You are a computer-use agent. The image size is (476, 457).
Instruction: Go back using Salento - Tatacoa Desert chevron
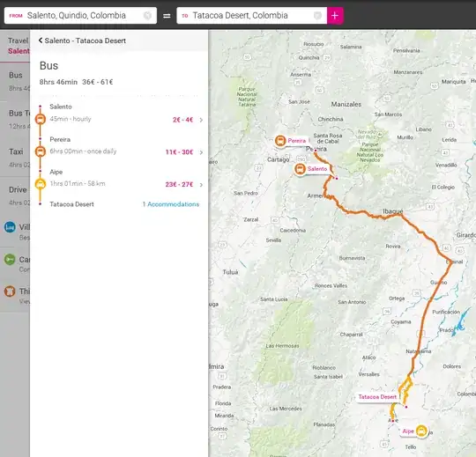pos(41,41)
